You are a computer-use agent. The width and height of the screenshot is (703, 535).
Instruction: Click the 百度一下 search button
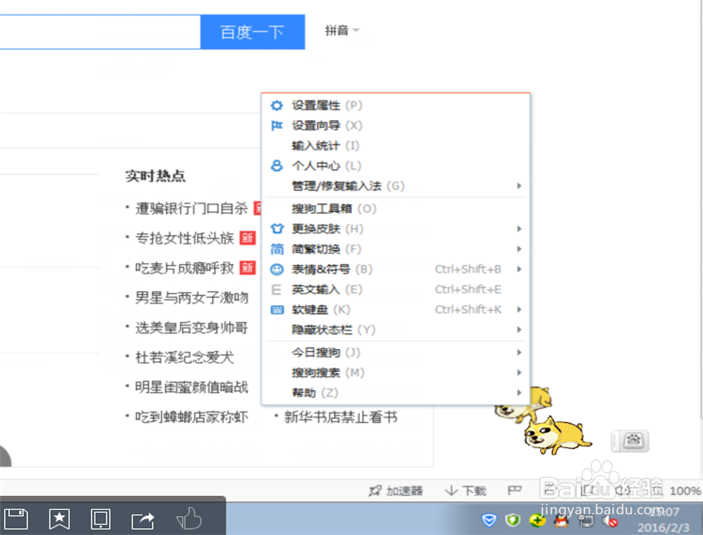[252, 32]
